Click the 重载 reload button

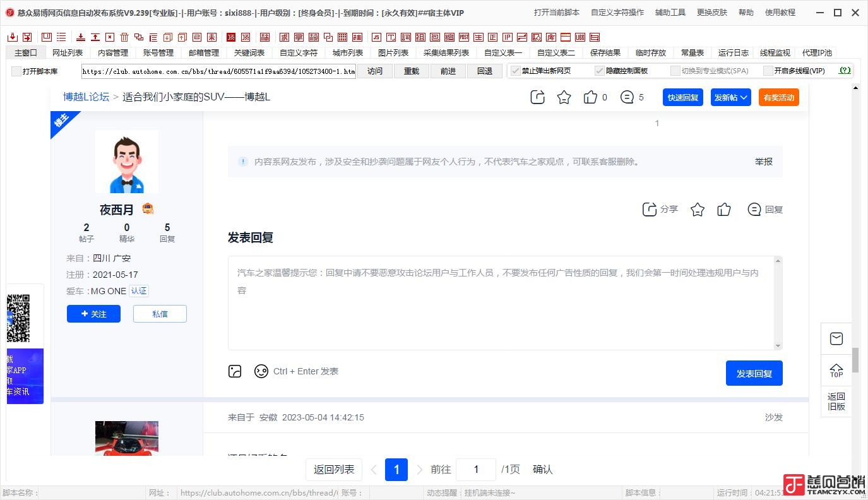(x=412, y=71)
